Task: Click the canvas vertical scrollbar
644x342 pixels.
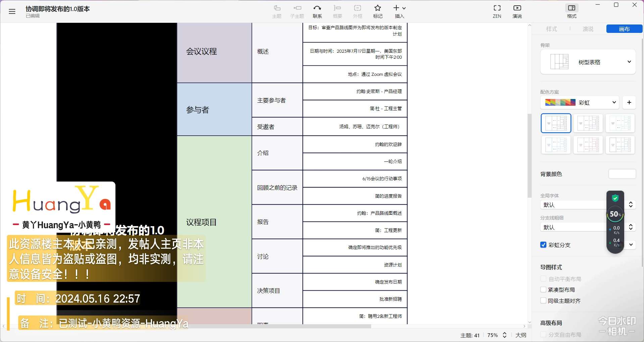Action: (x=530, y=155)
